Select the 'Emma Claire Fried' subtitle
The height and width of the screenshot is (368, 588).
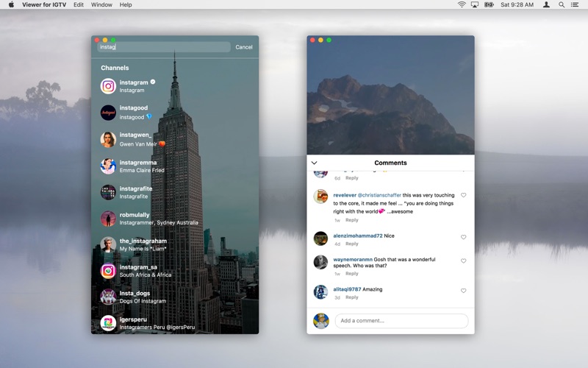click(142, 170)
